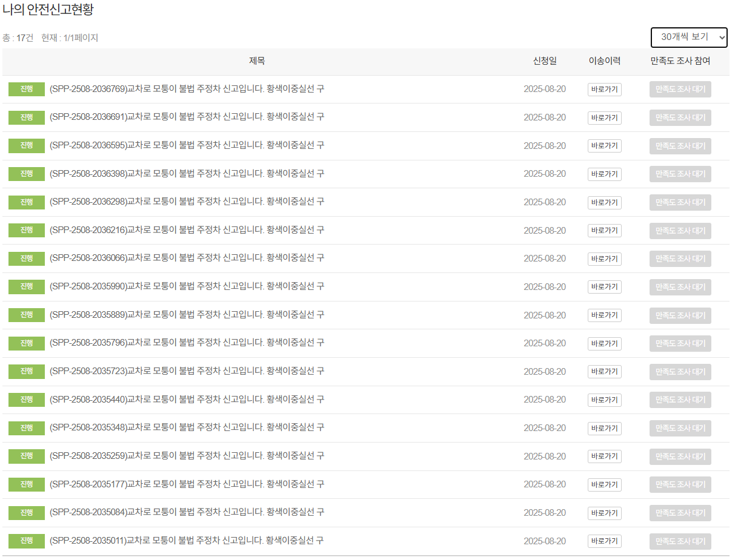
Task: Click 만족도 조사 대기 for SPP-2508-2036769
Action: (680, 89)
